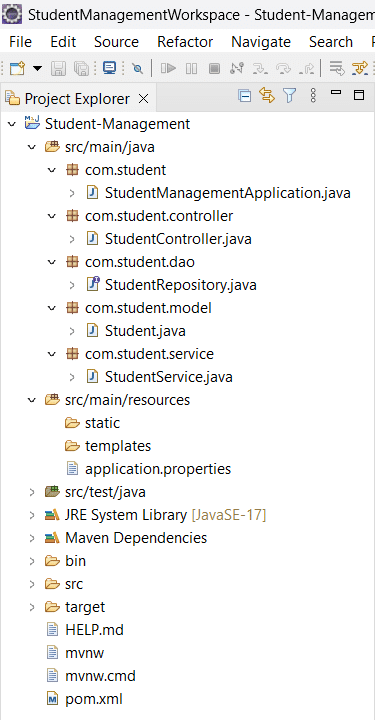Click the Suspend debug icon

[x=191, y=69]
